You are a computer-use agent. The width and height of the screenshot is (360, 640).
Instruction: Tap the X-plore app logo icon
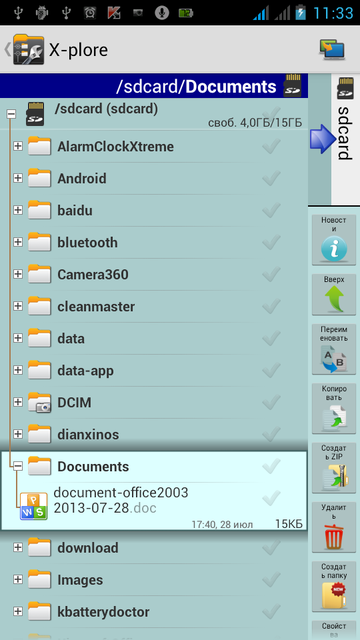[28, 49]
